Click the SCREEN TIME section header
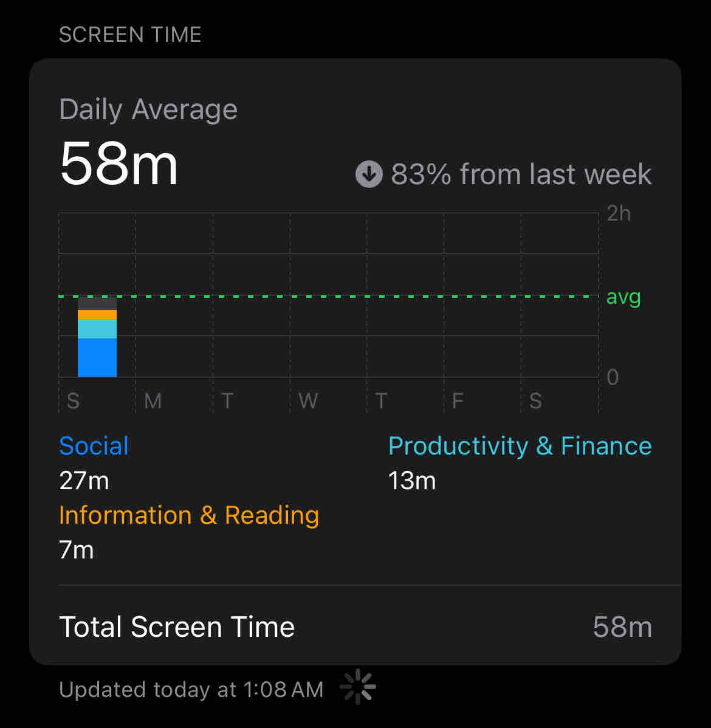Screen dimensions: 711x728 (130, 35)
